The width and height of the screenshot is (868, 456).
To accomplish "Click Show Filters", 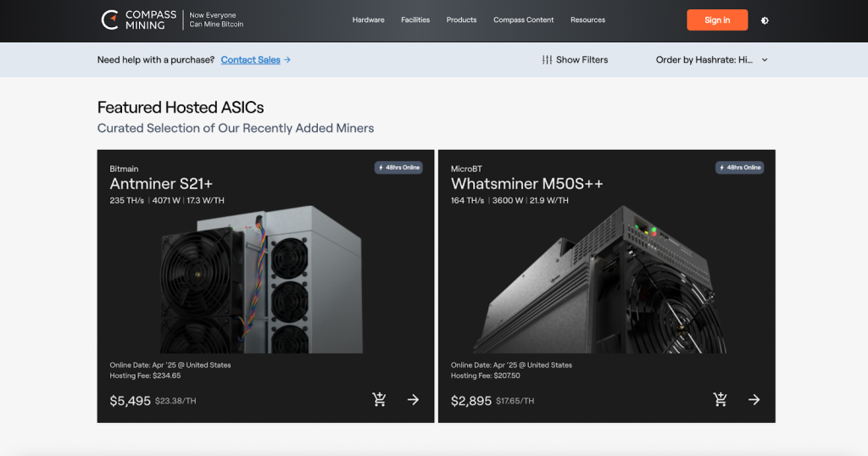I will tap(575, 60).
